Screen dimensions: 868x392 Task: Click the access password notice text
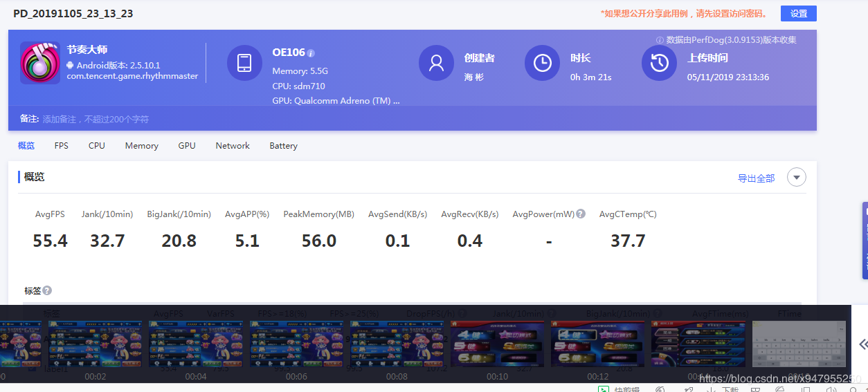(x=684, y=14)
